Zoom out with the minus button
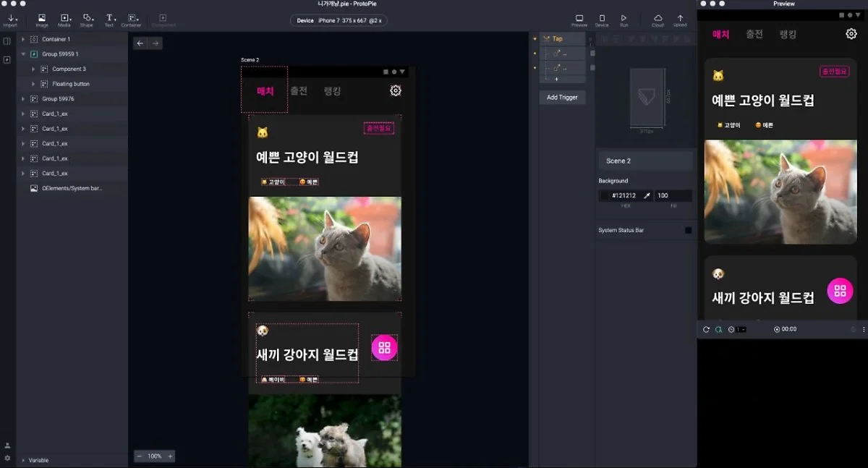 tap(139, 456)
